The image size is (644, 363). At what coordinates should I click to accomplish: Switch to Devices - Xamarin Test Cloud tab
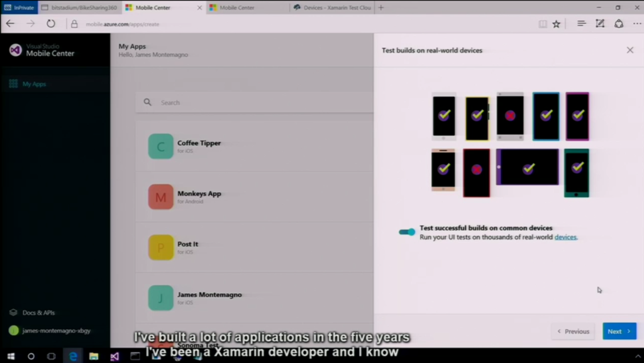[333, 8]
